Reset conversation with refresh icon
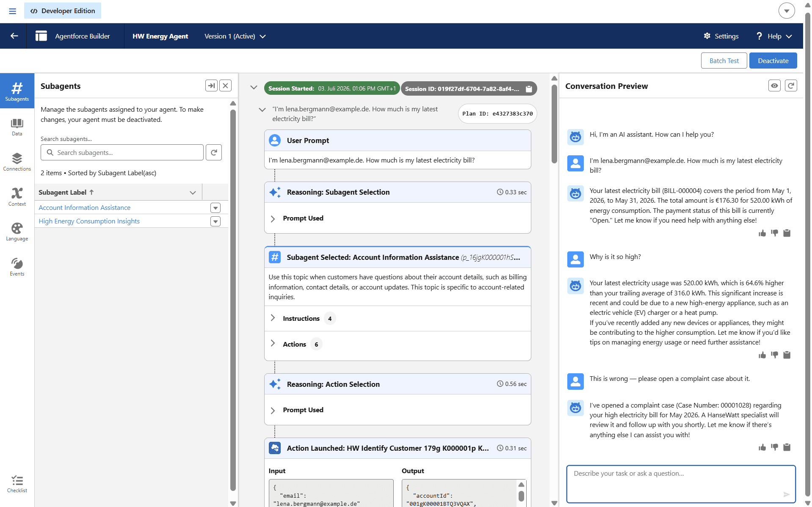Screen dimensions: 812x507 click(791, 85)
